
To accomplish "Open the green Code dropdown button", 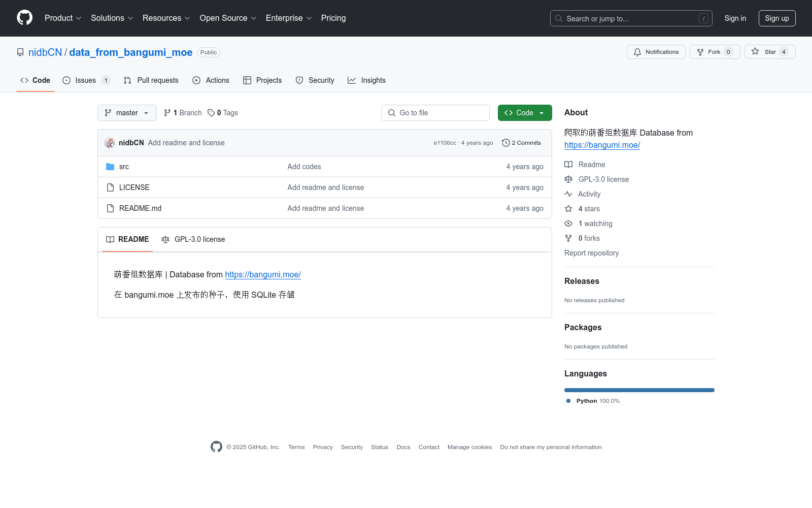I will coord(525,113).
